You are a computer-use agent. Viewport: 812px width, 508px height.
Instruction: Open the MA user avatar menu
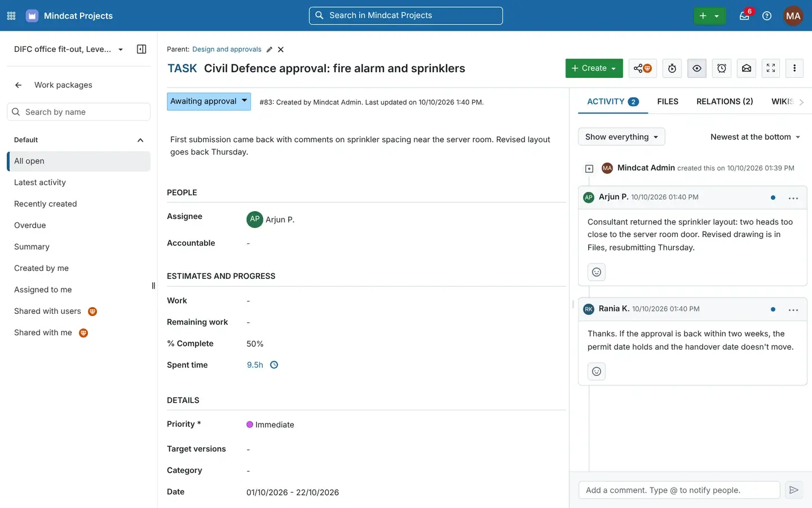pyautogui.click(x=793, y=16)
